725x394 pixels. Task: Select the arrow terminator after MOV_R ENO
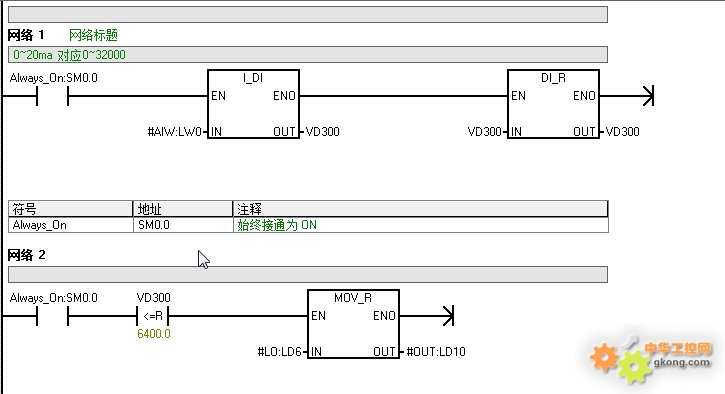pos(449,316)
